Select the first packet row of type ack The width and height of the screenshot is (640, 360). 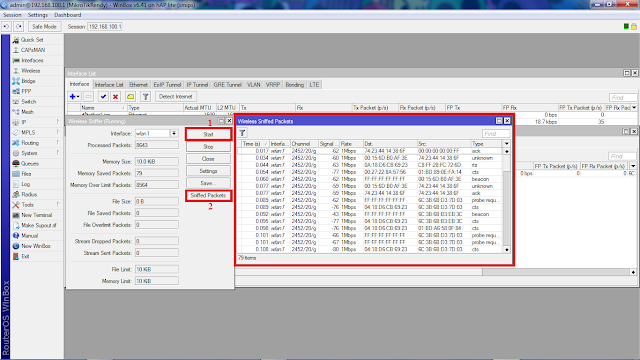pos(370,151)
